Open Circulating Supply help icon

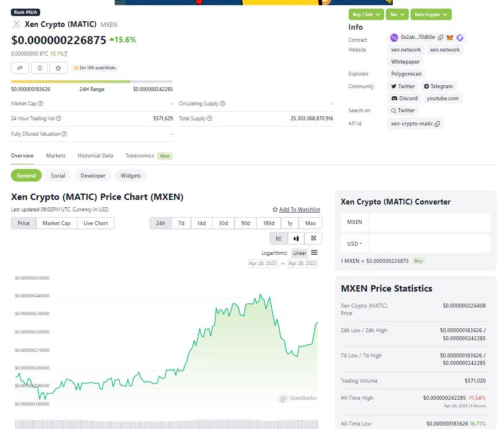pyautogui.click(x=222, y=104)
